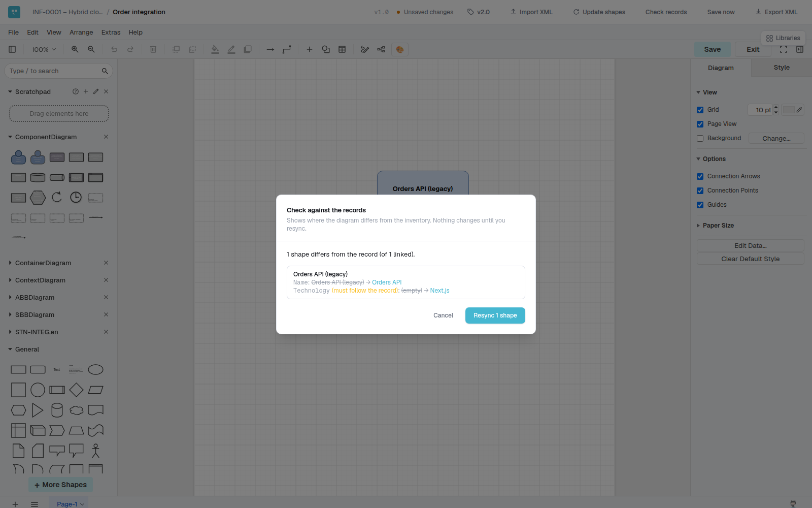Expand the ABBDiagram library section

(x=35, y=297)
